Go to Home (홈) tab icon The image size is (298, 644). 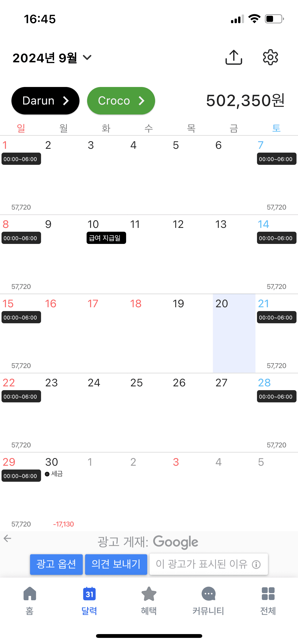click(x=30, y=594)
